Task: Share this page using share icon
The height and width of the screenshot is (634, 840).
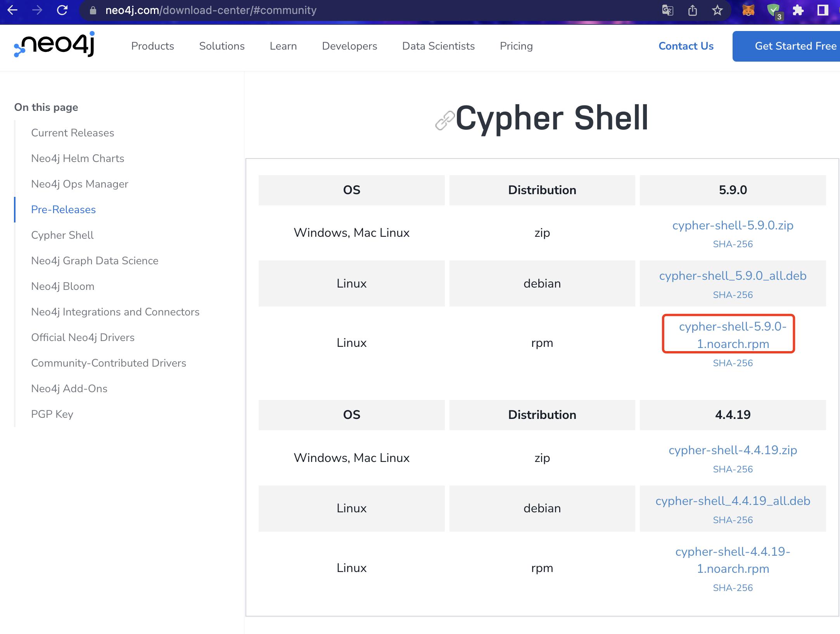Action: 693,10
